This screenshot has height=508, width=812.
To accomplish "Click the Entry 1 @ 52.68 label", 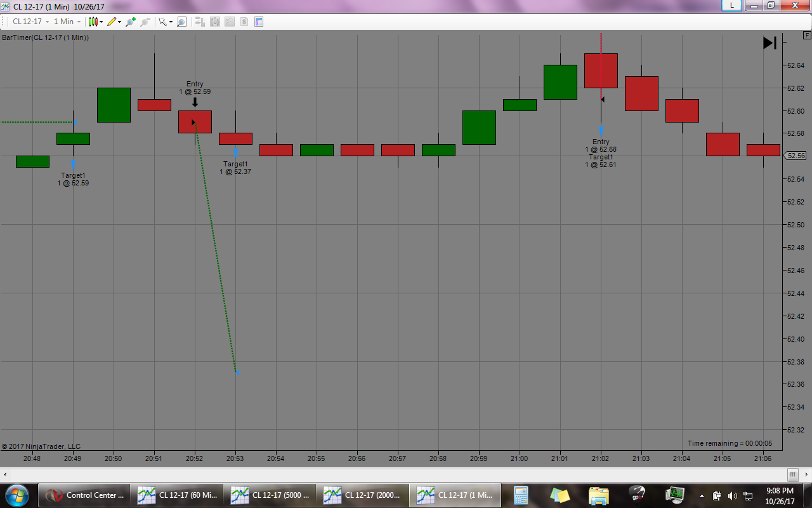I will (601, 146).
